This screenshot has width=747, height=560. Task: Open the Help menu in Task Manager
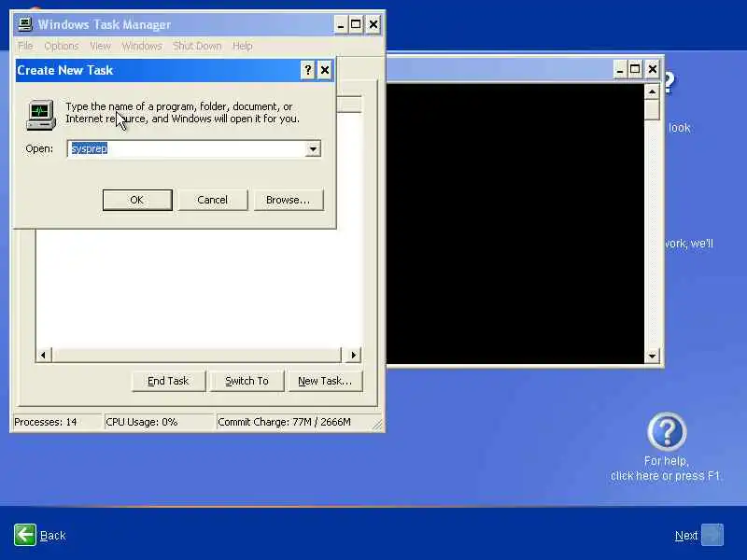coord(243,46)
